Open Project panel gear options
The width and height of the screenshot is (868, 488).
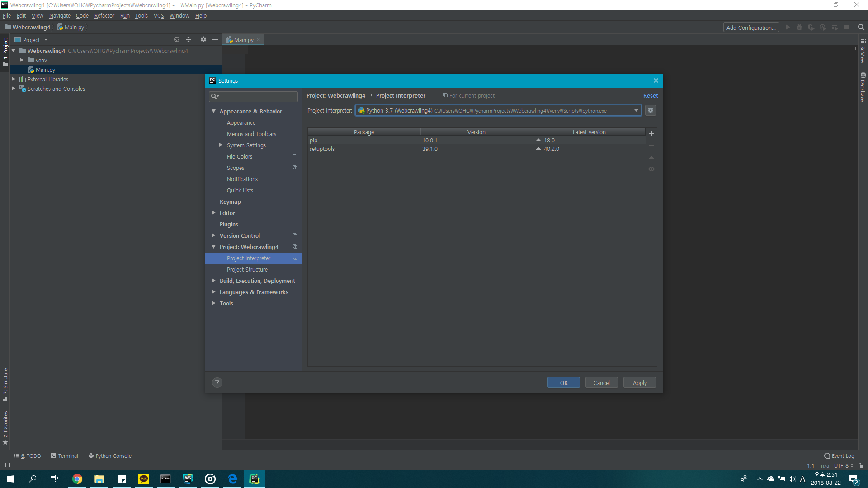(x=203, y=39)
